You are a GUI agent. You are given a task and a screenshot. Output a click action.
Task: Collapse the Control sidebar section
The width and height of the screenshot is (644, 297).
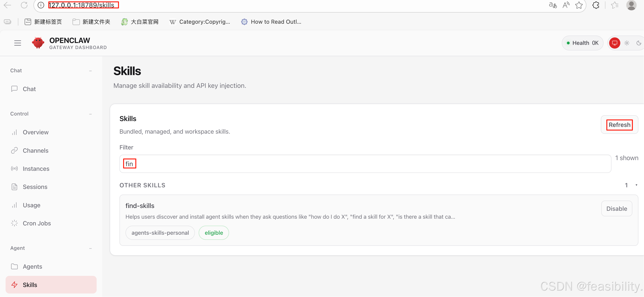(x=91, y=114)
